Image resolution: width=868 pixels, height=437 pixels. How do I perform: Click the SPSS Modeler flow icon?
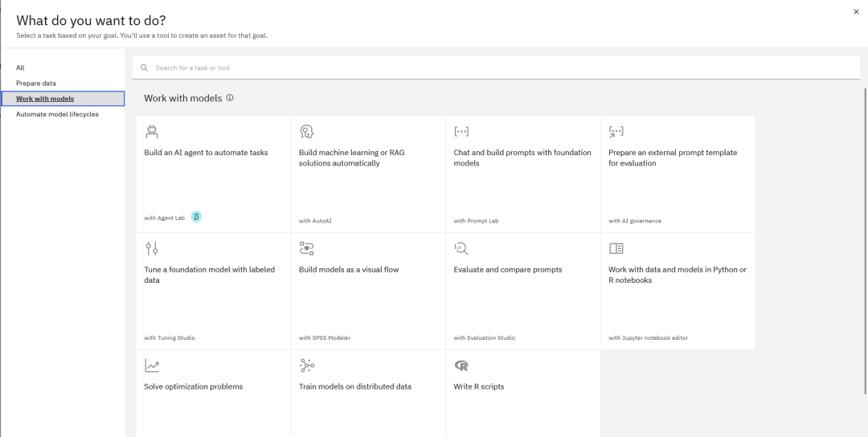point(306,248)
